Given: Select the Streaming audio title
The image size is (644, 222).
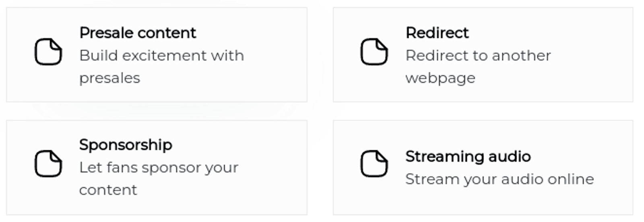Looking at the screenshot, I should point(468,156).
